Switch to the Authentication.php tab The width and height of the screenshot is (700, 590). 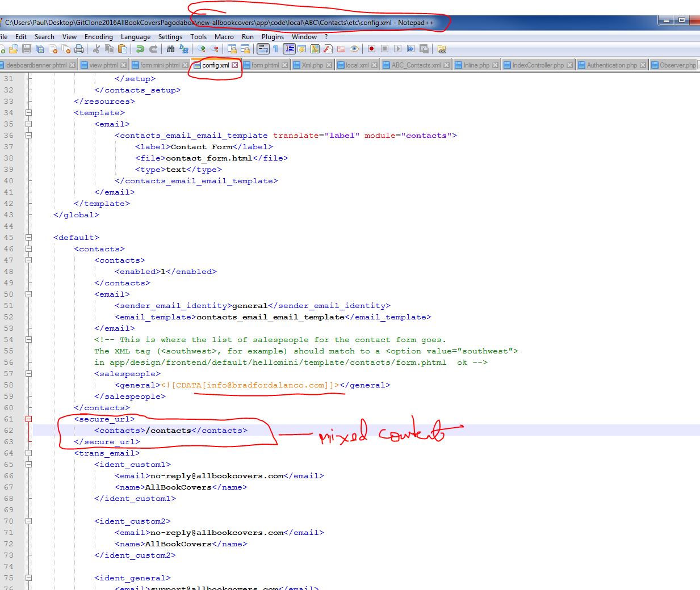point(612,65)
